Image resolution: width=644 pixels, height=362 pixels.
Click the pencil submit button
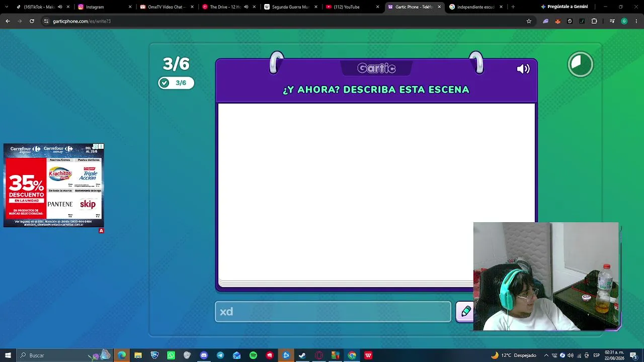(465, 312)
